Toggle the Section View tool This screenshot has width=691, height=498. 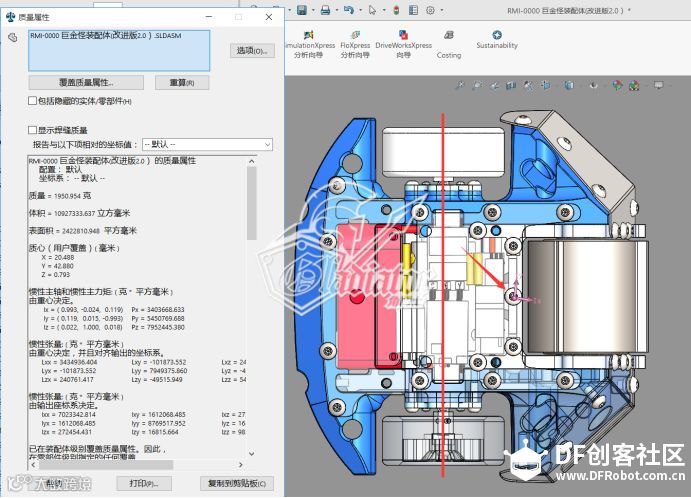tap(511, 85)
